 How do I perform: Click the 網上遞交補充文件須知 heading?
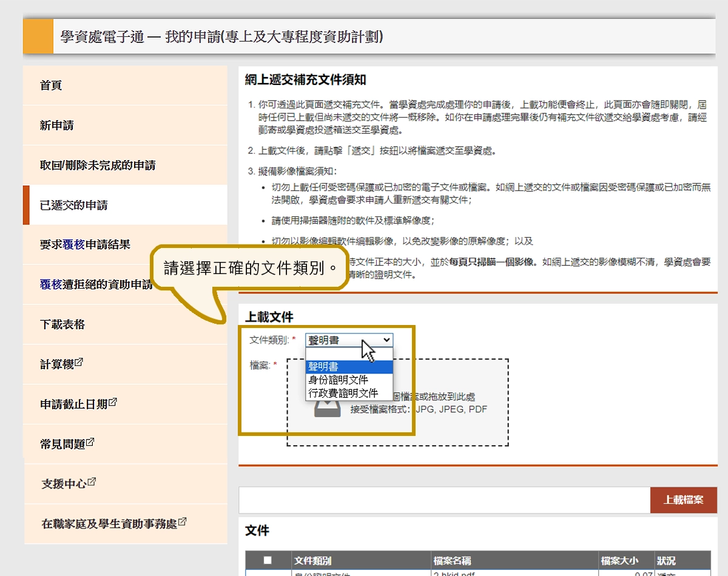coord(306,80)
